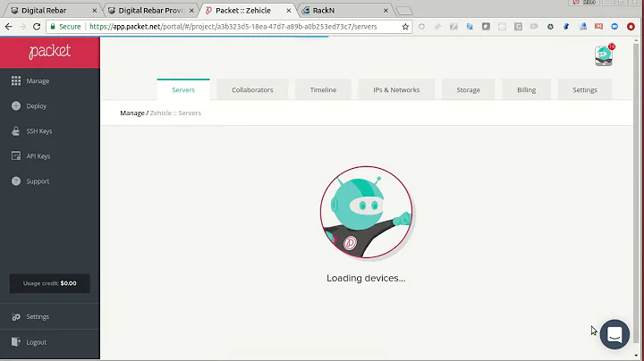Open the IPs & Networks tab
Image resolution: width=644 pixels, height=361 pixels.
396,90
